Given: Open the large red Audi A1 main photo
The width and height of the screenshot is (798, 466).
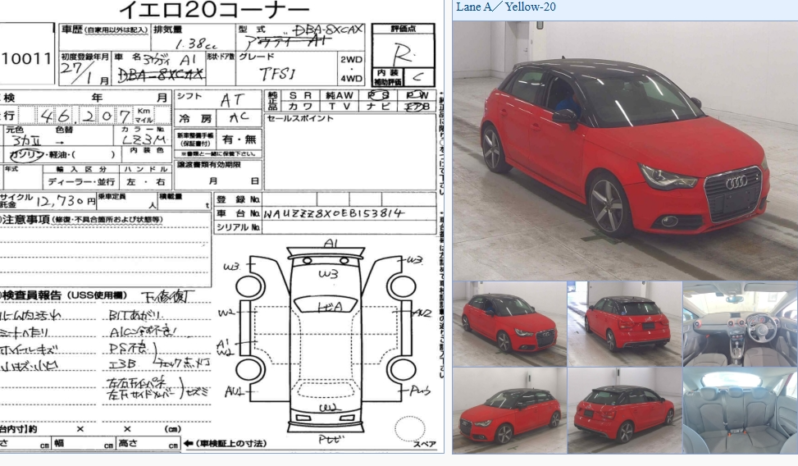Looking at the screenshot, I should click(x=625, y=151).
